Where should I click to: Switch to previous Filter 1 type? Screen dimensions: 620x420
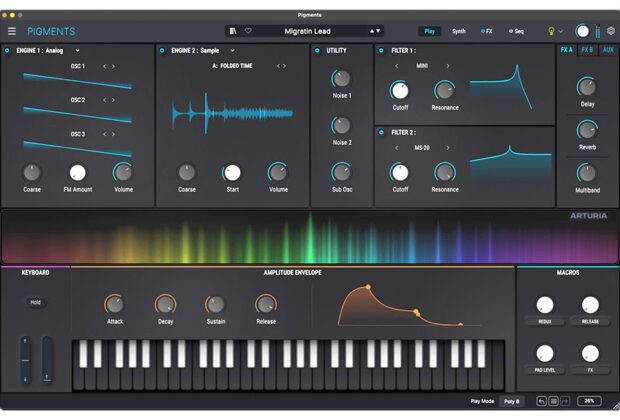397,66
